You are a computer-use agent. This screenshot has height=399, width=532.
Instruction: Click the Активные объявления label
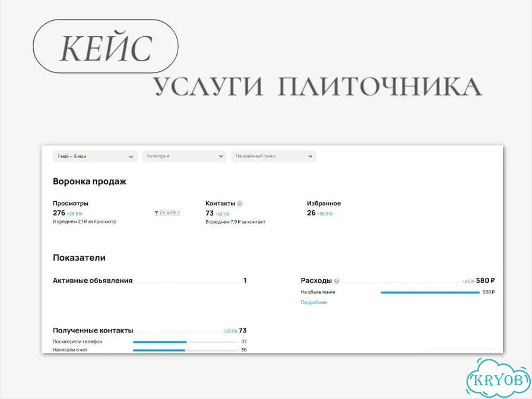pyautogui.click(x=93, y=281)
